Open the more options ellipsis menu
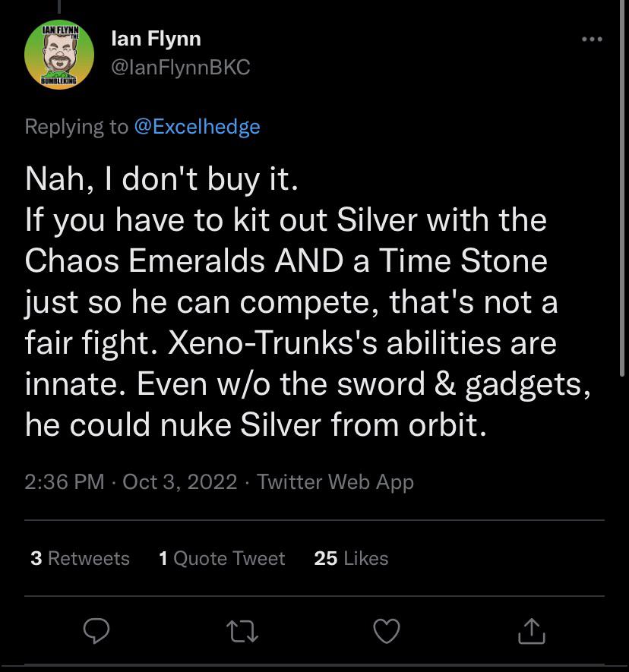Image resolution: width=629 pixels, height=672 pixels. point(591,39)
